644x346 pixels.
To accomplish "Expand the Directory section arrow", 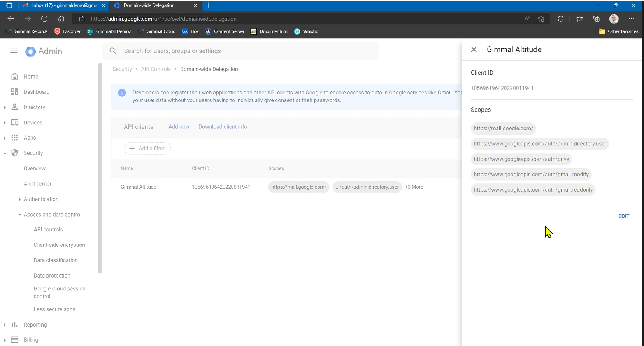I will click(5, 107).
